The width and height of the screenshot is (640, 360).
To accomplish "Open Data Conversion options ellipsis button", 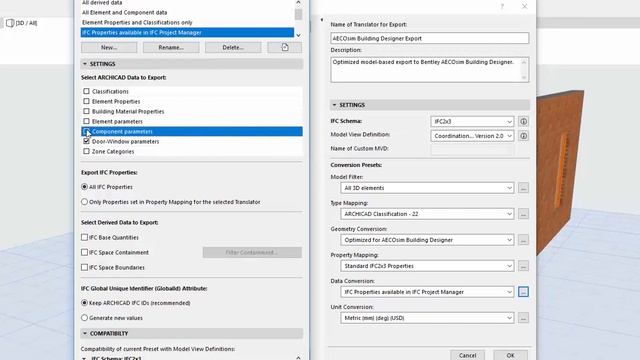I will (523, 292).
